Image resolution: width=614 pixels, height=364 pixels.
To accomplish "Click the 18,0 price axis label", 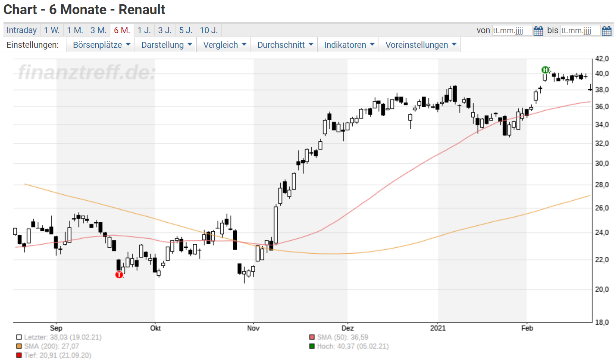I will pos(602,322).
